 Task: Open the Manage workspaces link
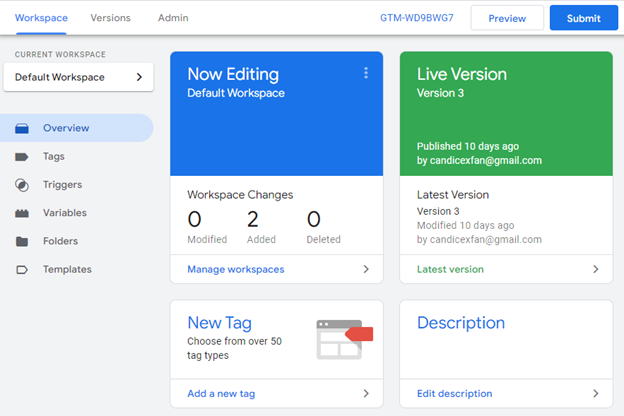tap(236, 270)
